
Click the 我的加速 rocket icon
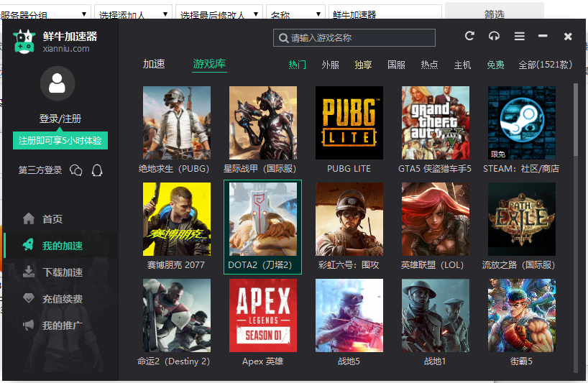pos(29,245)
